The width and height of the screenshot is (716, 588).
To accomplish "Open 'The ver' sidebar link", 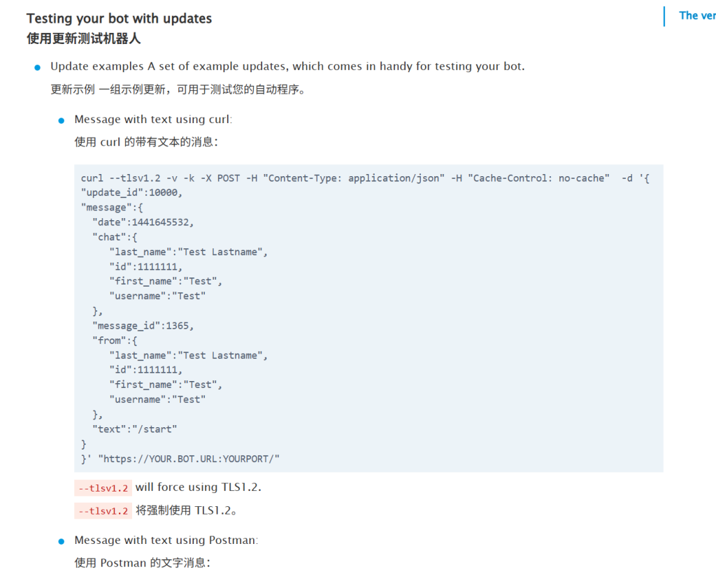I will (x=697, y=15).
